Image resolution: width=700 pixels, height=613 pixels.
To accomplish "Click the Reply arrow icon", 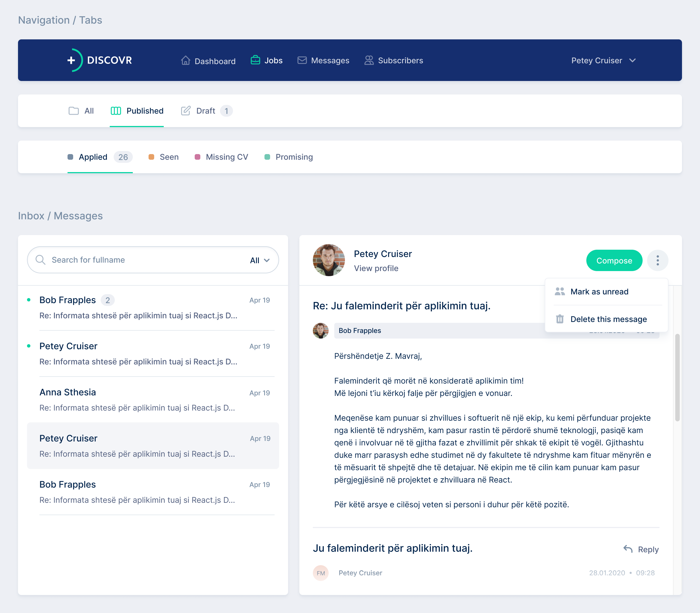I will (628, 549).
